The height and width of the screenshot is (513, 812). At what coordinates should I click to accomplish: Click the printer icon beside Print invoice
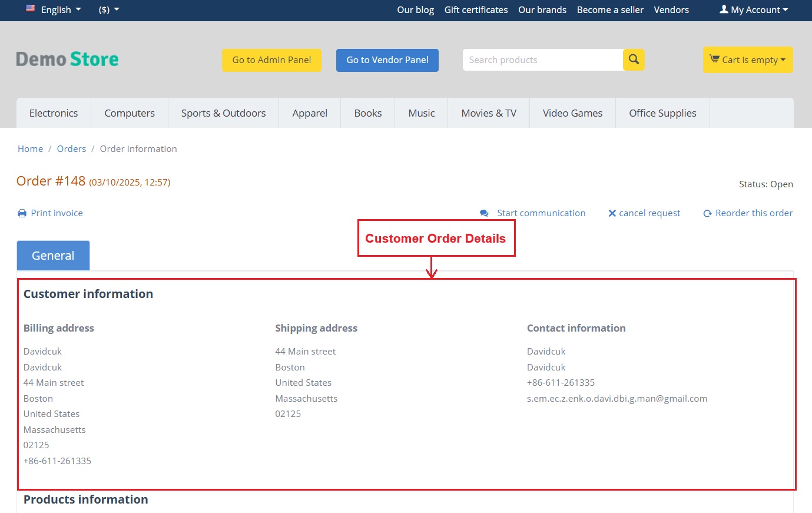coord(22,213)
